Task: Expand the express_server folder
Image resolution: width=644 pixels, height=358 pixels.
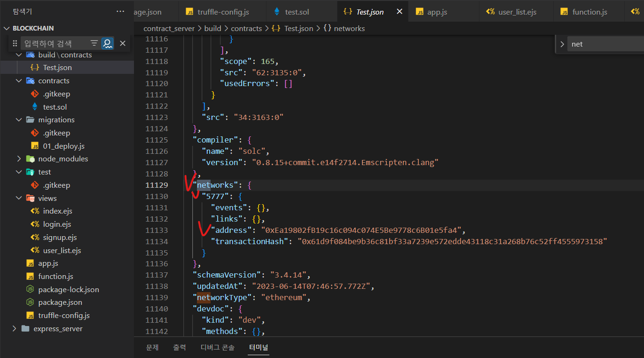Action: 14,329
